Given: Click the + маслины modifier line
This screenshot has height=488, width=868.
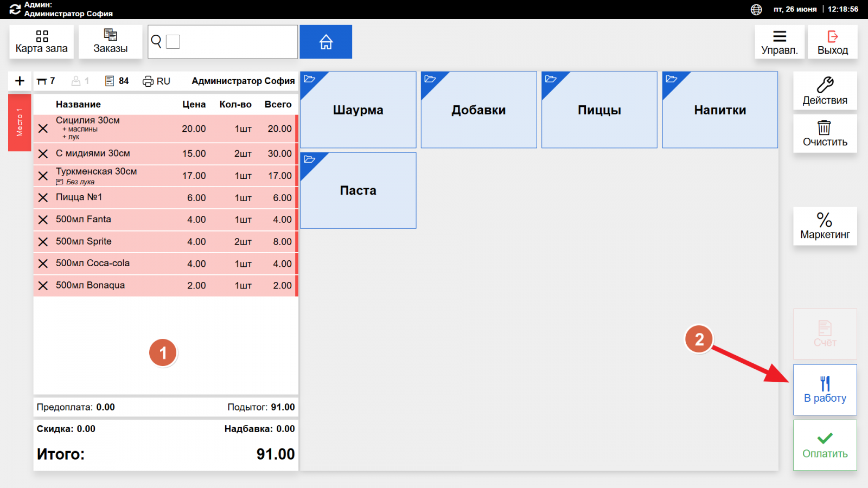Looking at the screenshot, I should (x=80, y=130).
